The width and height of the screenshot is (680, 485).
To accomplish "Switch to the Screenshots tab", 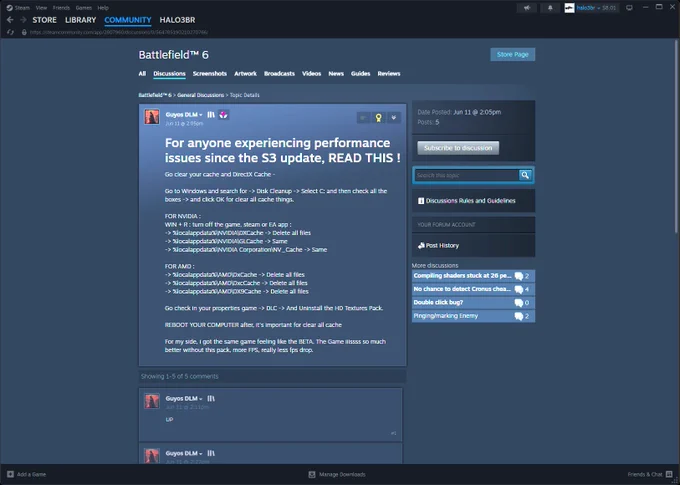I will coord(209,74).
